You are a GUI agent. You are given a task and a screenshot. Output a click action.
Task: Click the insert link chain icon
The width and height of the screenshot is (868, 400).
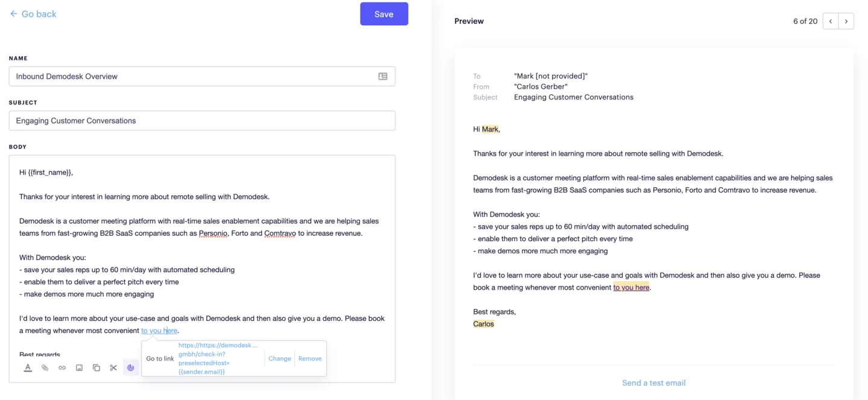click(x=62, y=367)
